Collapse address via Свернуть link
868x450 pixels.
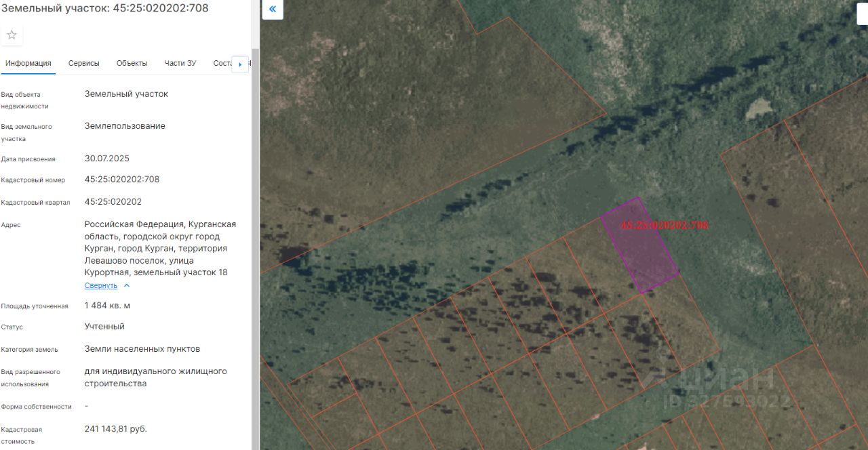(x=101, y=285)
